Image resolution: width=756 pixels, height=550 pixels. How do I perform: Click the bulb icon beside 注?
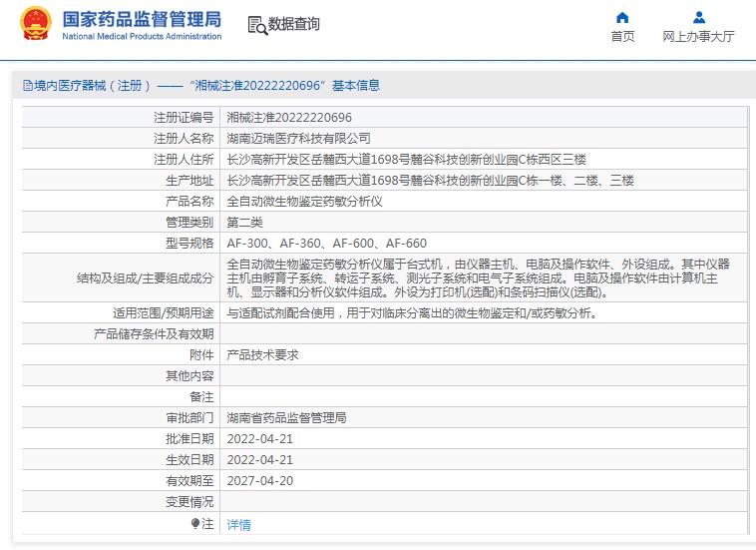(x=195, y=523)
